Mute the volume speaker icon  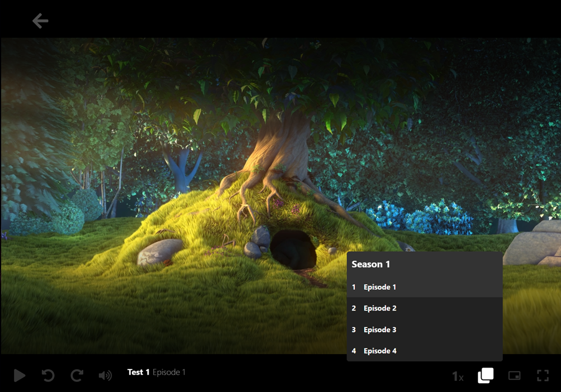105,375
